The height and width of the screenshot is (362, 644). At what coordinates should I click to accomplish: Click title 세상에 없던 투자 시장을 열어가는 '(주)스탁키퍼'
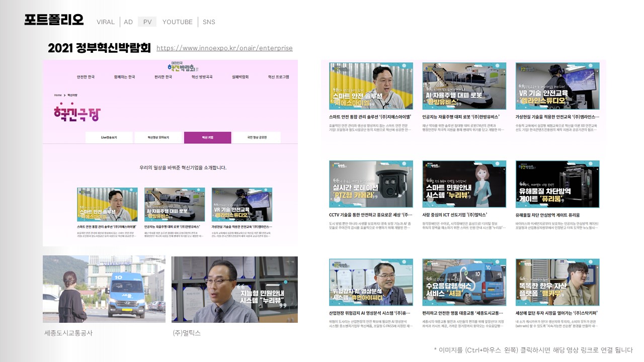click(x=557, y=313)
